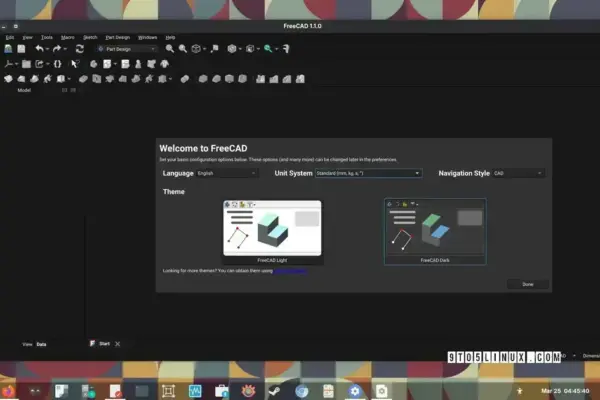Click the Make link export icon
The image size is (600, 400).
click(39, 64)
